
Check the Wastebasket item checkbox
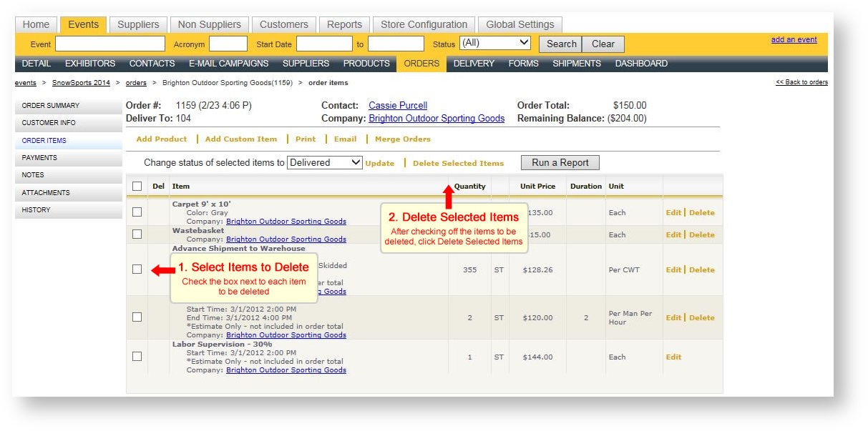(136, 234)
